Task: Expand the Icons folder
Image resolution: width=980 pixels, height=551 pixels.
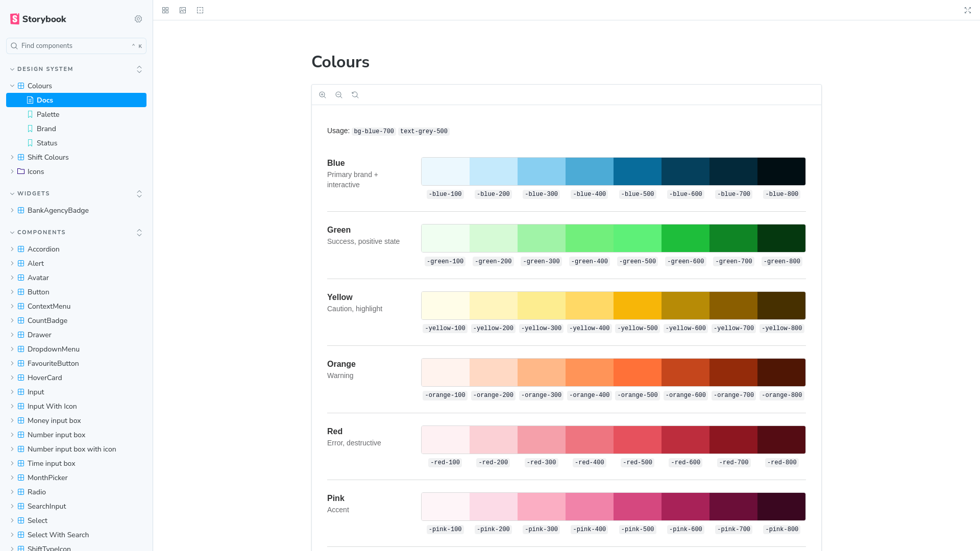Action: coord(36,171)
